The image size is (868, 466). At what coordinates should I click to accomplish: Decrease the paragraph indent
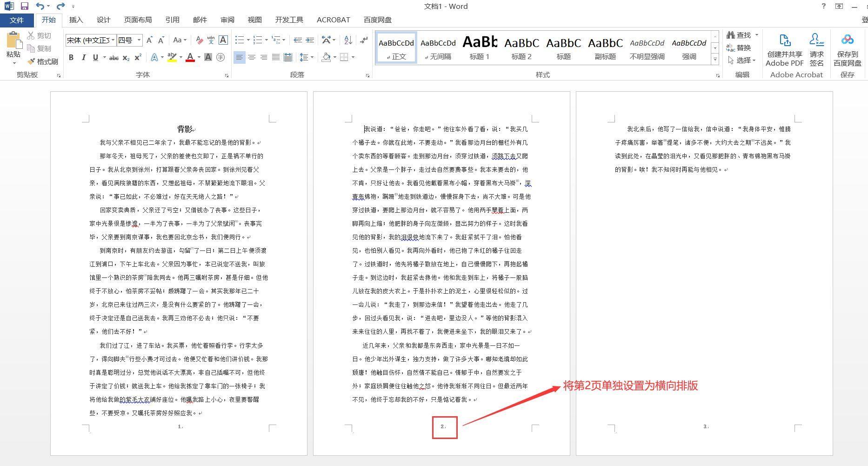pyautogui.click(x=298, y=41)
